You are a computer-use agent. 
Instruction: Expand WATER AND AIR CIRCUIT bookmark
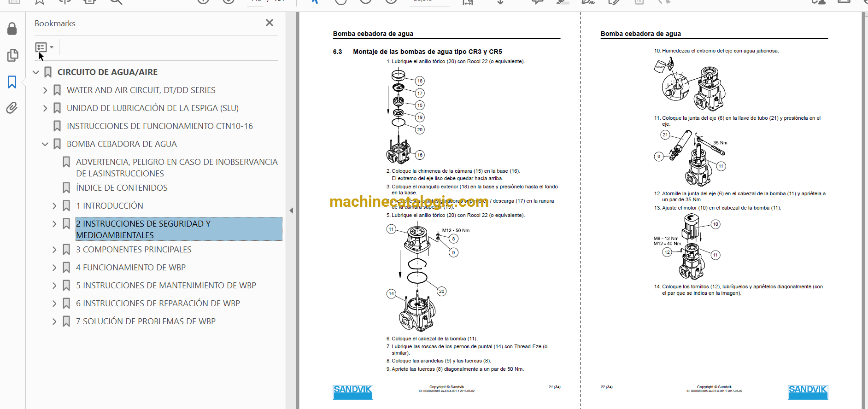click(45, 90)
